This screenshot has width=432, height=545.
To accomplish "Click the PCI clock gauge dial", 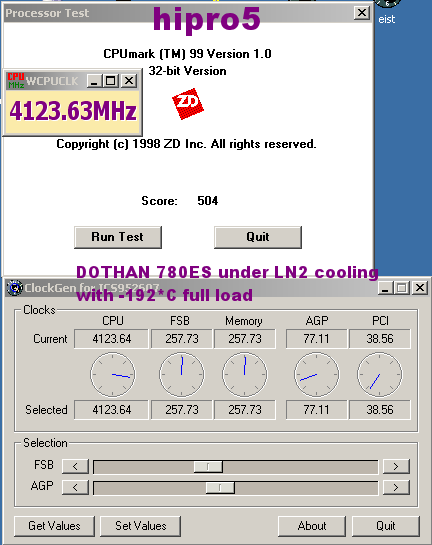I will point(380,375).
